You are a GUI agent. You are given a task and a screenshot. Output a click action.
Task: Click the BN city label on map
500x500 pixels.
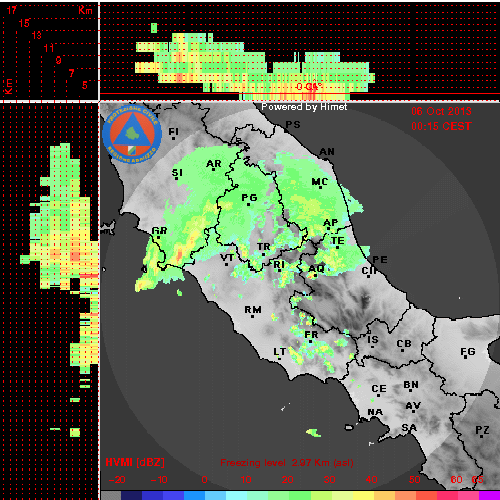411,385
